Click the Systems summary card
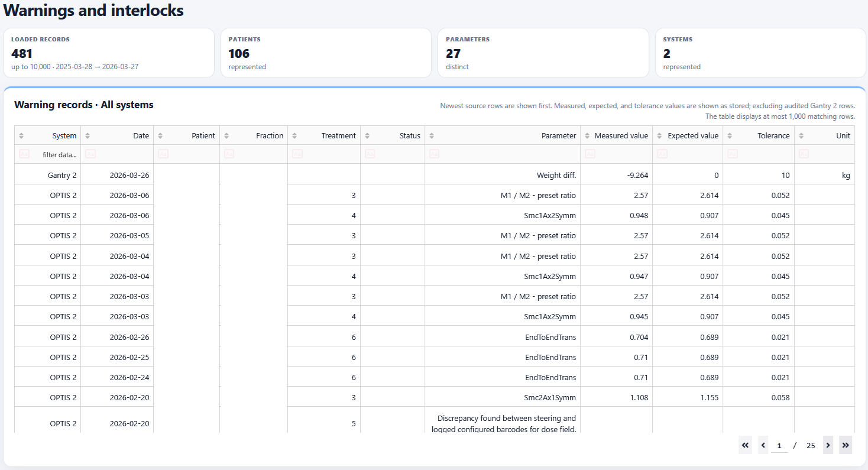 pyautogui.click(x=760, y=53)
